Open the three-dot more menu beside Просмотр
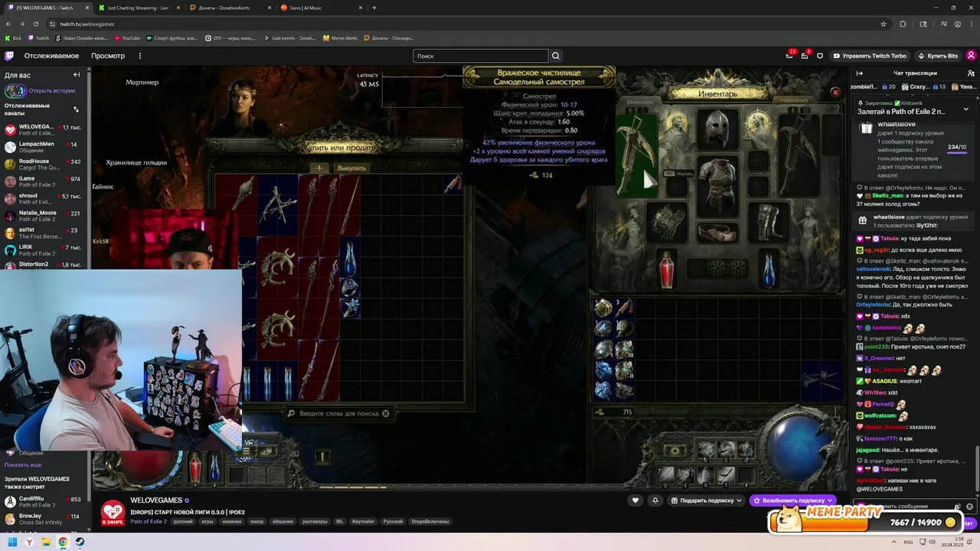Image resolution: width=980 pixels, height=551 pixels. click(139, 56)
